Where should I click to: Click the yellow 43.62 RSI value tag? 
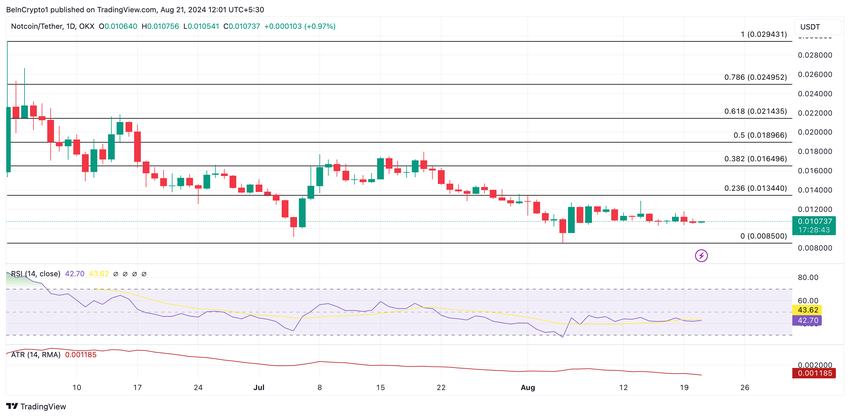(808, 310)
